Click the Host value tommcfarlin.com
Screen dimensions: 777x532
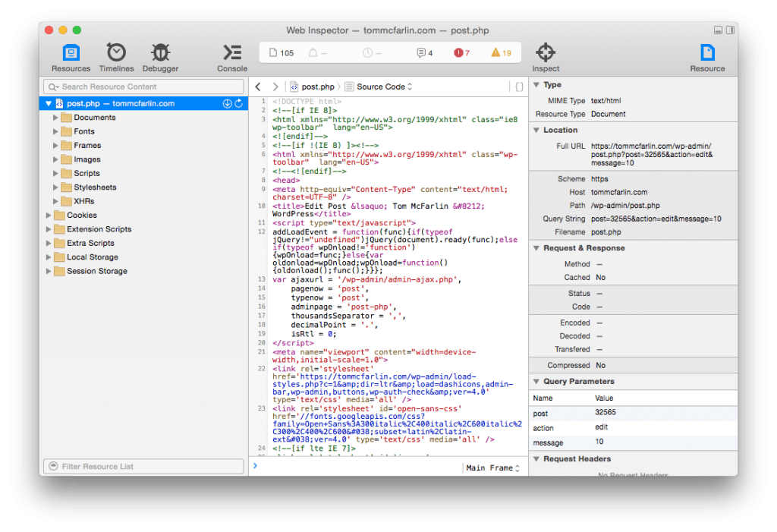(x=619, y=192)
